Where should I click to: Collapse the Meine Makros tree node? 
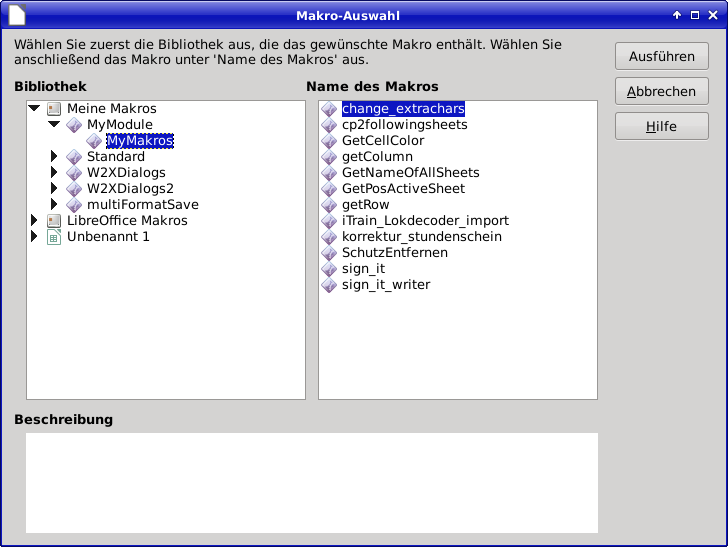(35, 109)
